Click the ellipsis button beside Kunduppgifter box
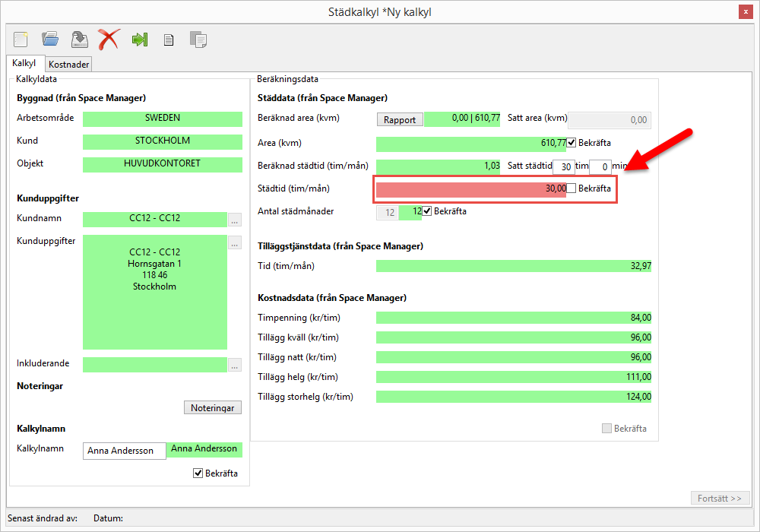This screenshot has height=532, width=760. coord(235,243)
